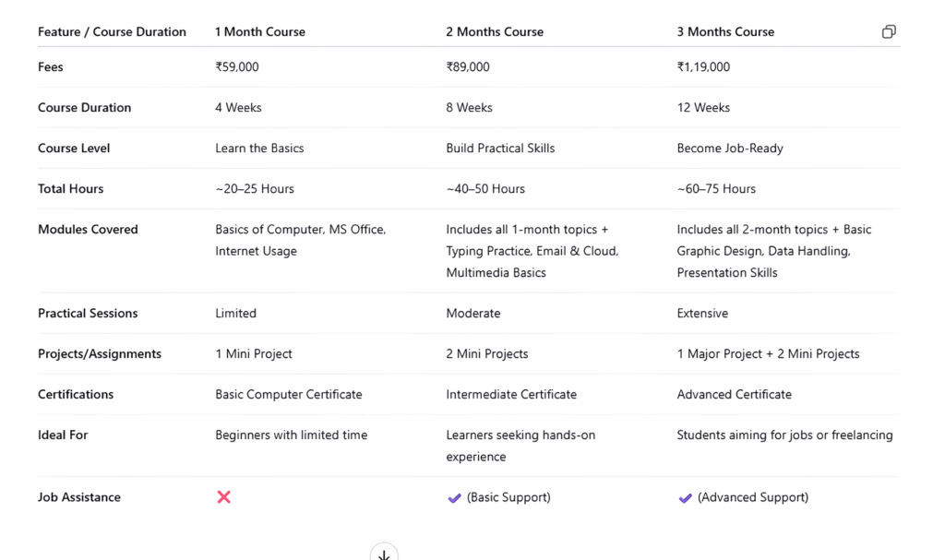Select the '3 Months Course' column header
The width and height of the screenshot is (945, 560).
point(725,32)
